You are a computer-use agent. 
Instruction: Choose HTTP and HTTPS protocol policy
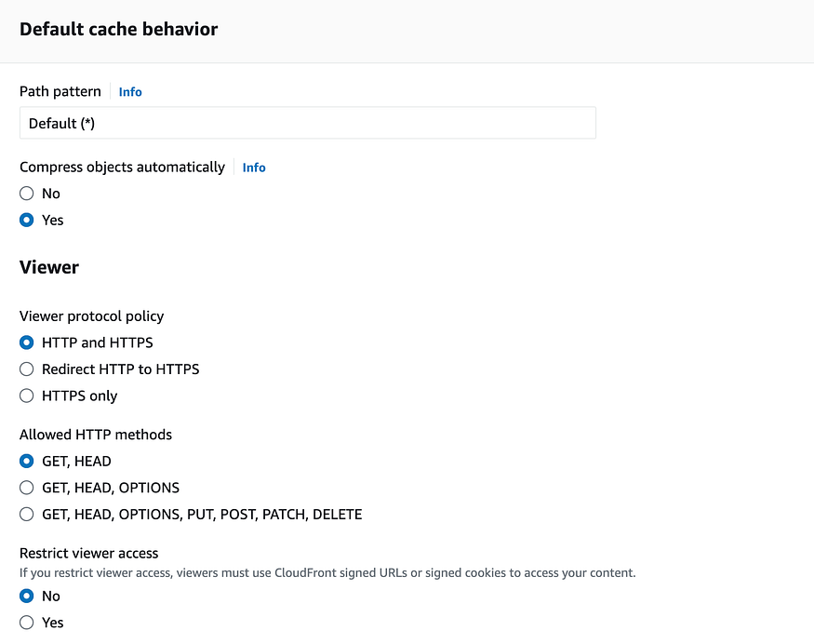tap(27, 342)
